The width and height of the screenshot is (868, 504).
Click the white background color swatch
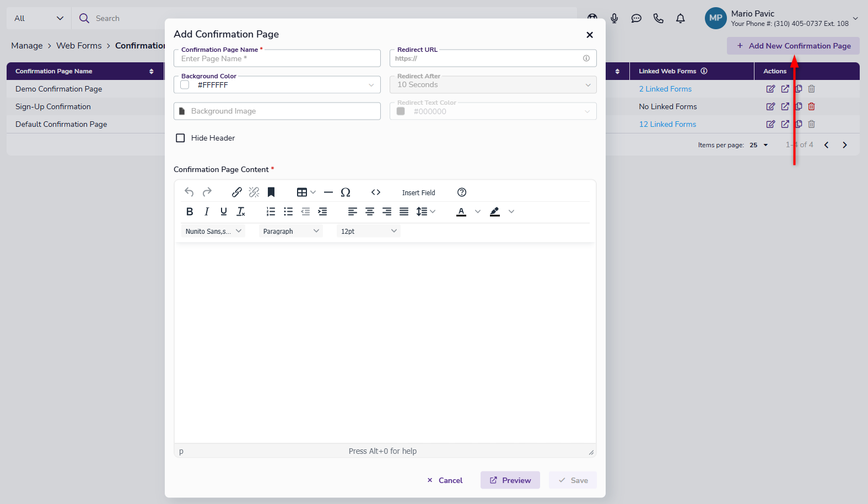coord(185,85)
